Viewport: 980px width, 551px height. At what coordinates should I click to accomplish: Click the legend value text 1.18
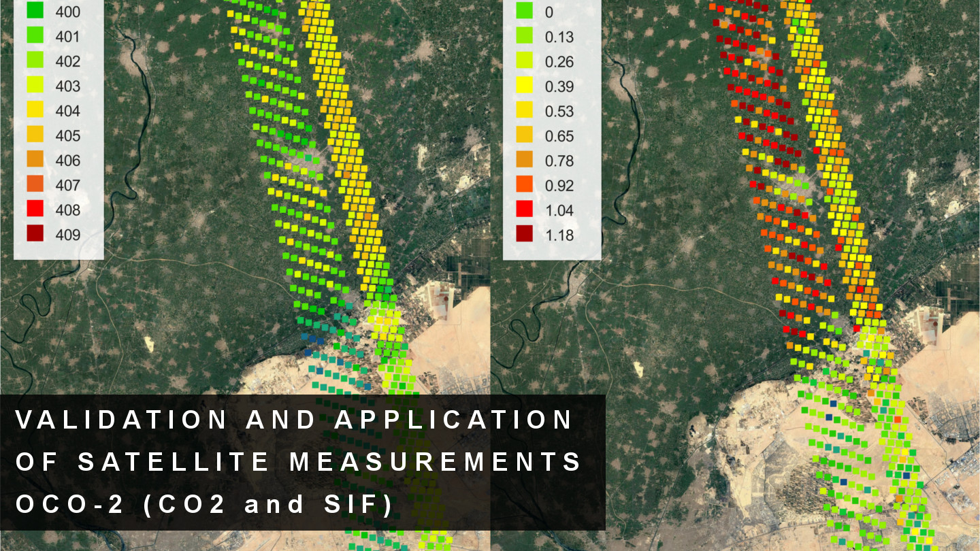[560, 235]
